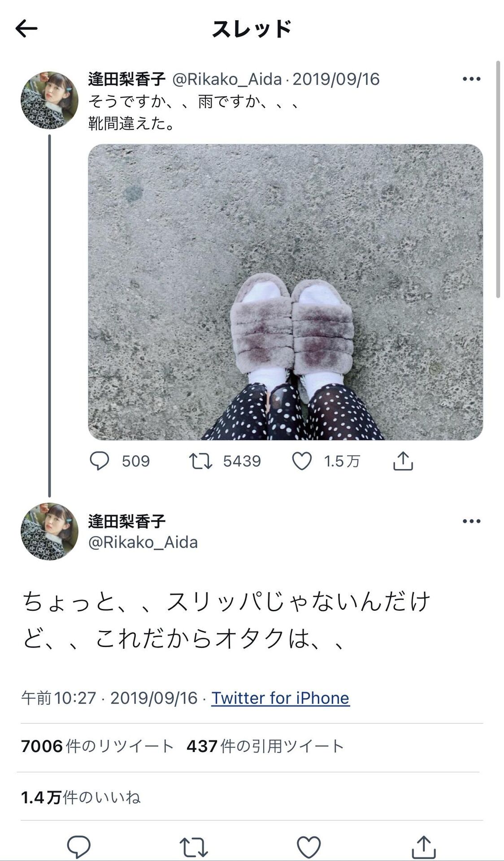Open the Twitter for iPhone link
Screen dimensions: 504x861
(x=280, y=698)
